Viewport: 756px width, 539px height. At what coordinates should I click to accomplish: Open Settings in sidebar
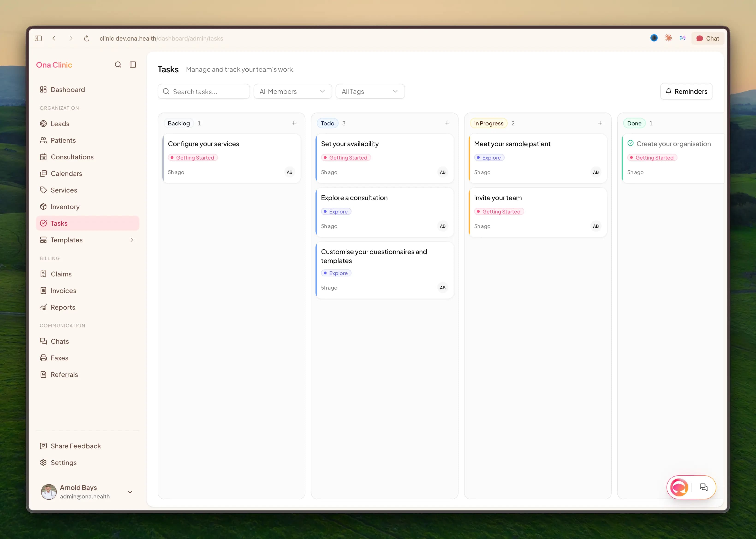click(x=88, y=463)
